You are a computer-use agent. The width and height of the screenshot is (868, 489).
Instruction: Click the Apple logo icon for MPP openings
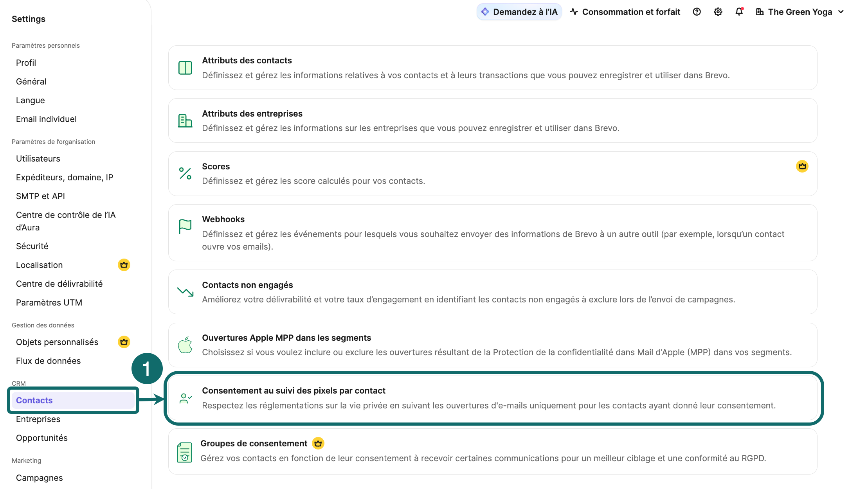pyautogui.click(x=185, y=345)
